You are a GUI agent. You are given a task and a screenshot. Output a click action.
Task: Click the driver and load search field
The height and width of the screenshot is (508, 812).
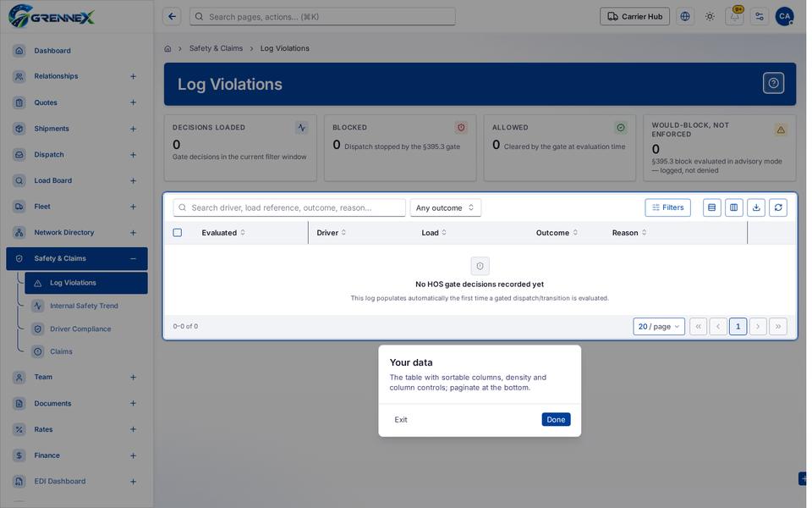click(289, 208)
